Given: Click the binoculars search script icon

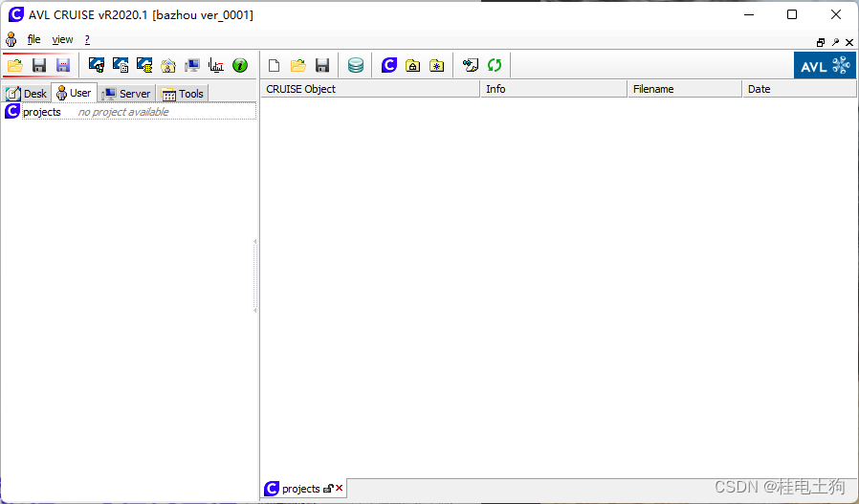Looking at the screenshot, I should [470, 66].
